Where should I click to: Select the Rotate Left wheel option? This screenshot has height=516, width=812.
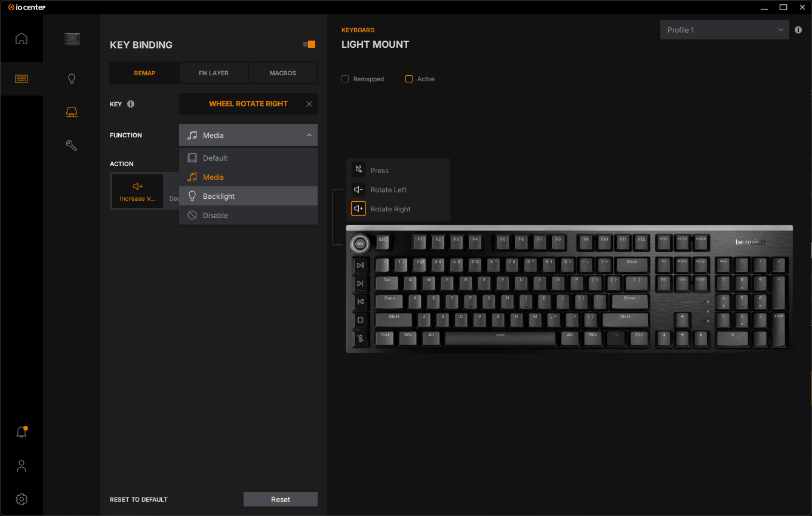point(388,190)
